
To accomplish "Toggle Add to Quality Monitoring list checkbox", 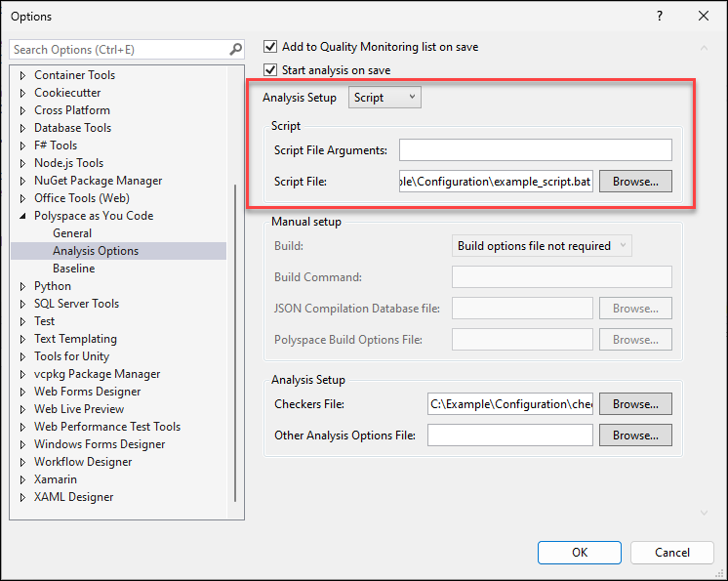I will 271,46.
